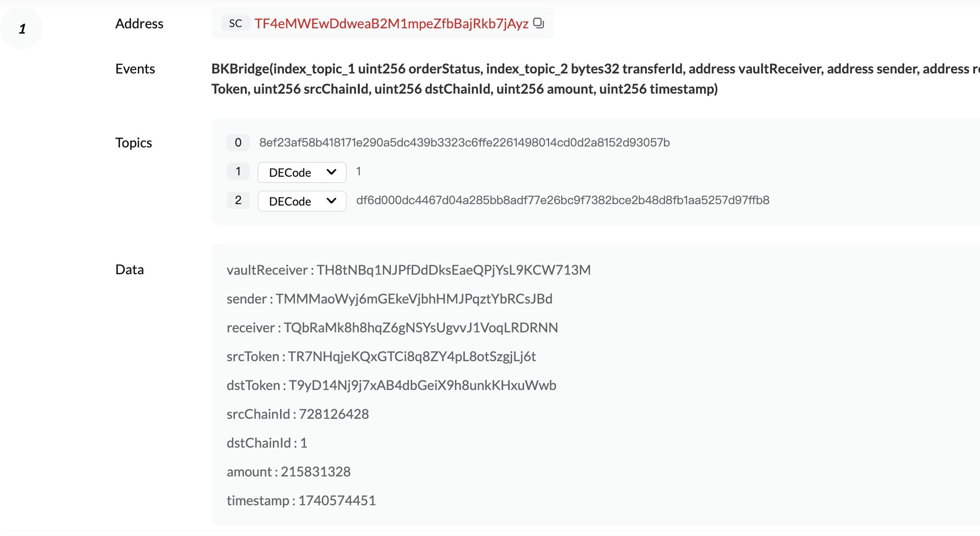The image size is (980, 536).
Task: Click the vaultReceiver address TH8tNBq1NJPf...
Action: (453, 270)
